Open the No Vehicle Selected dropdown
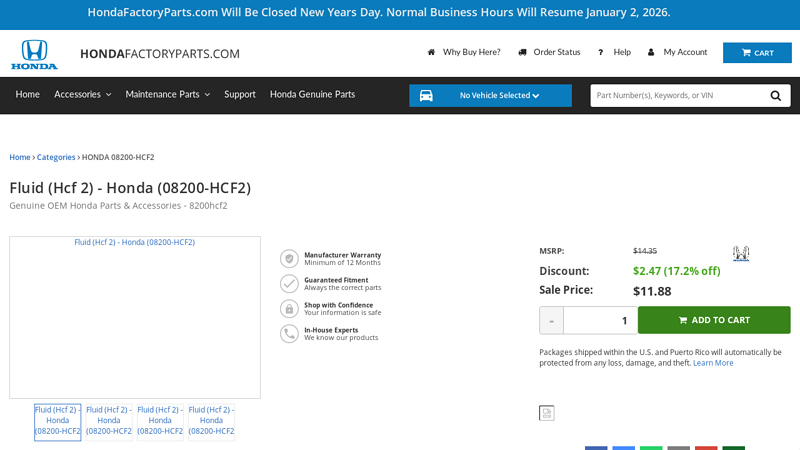This screenshot has height=450, width=800. (x=499, y=96)
